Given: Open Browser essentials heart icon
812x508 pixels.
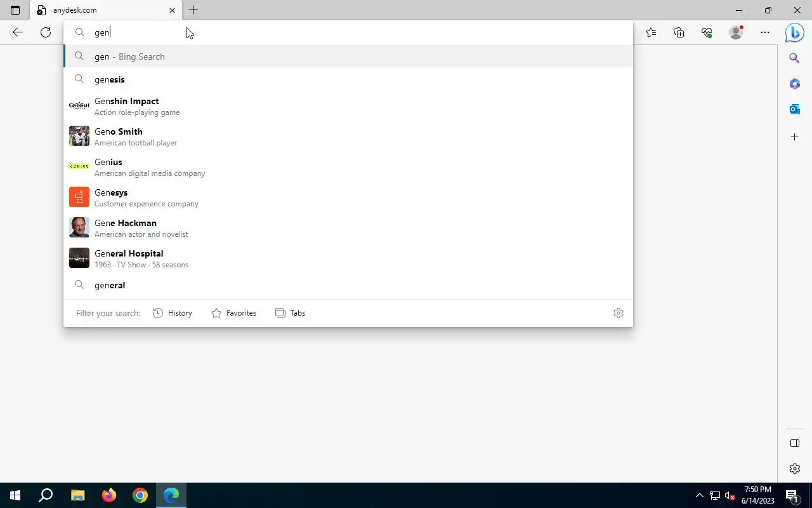Looking at the screenshot, I should (x=707, y=32).
